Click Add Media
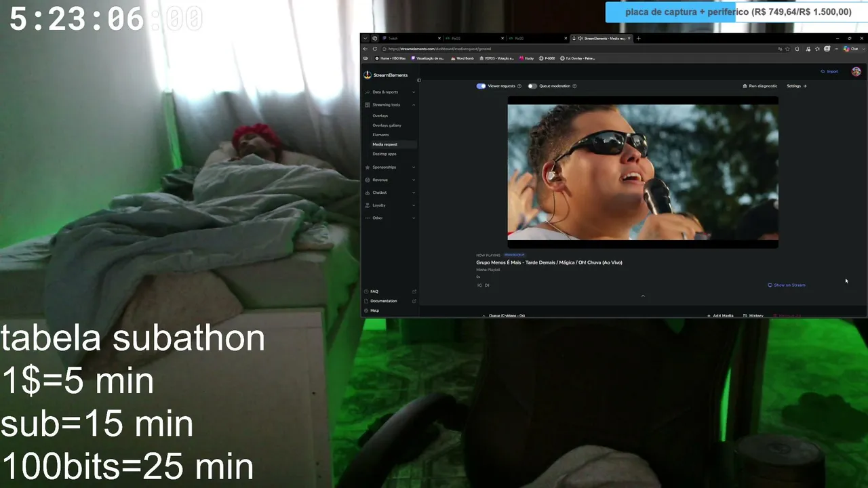The image size is (868, 488). pyautogui.click(x=720, y=316)
